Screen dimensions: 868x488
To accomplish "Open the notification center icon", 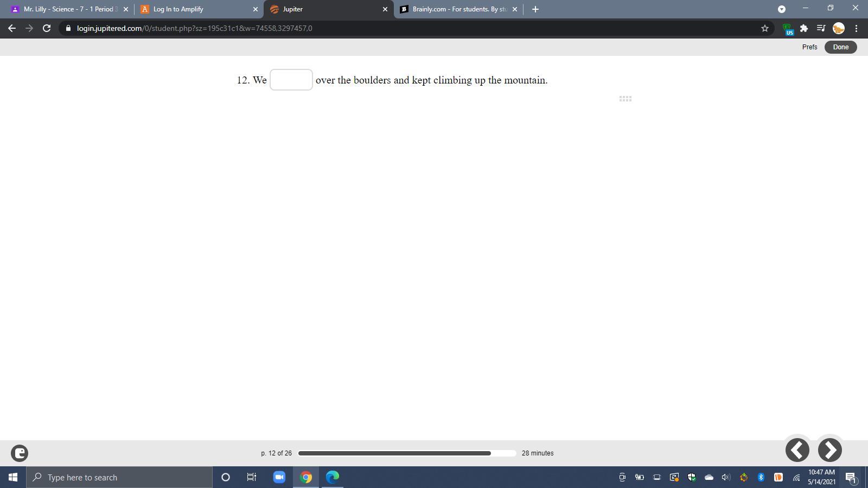I will pos(852,477).
